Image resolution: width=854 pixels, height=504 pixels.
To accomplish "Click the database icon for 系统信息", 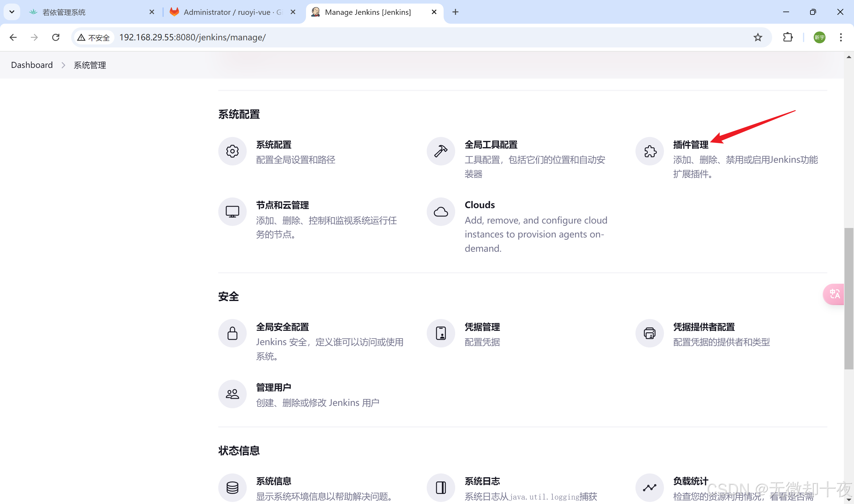I will (x=232, y=488).
